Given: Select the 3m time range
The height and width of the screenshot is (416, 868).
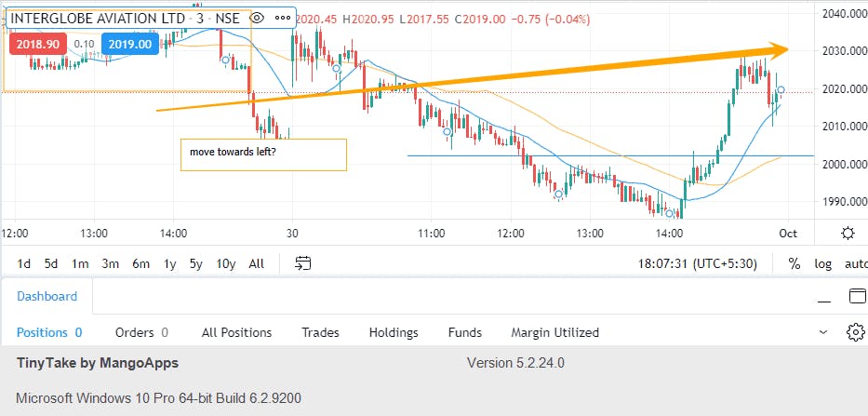Looking at the screenshot, I should pos(110,263).
